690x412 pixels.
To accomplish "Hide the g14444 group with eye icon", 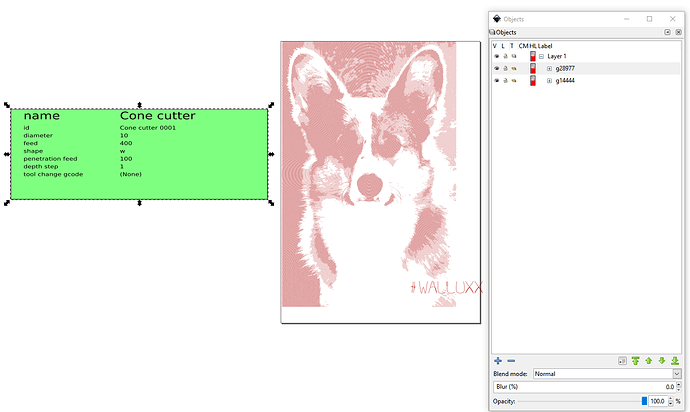I will coord(496,81).
